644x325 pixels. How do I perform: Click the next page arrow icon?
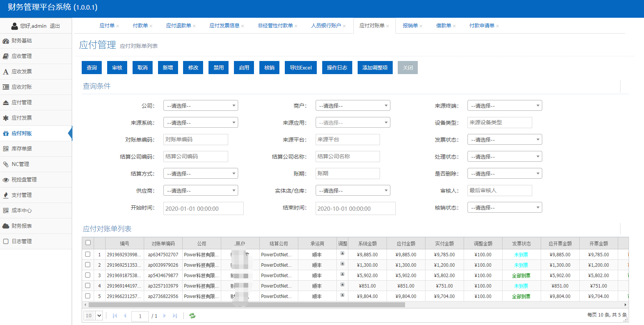165,316
